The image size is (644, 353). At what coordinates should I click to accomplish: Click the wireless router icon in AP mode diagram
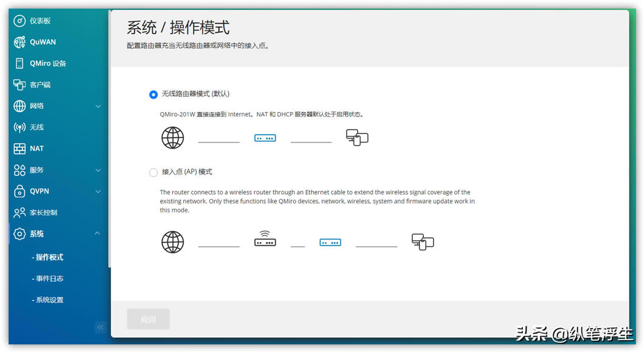[265, 239]
